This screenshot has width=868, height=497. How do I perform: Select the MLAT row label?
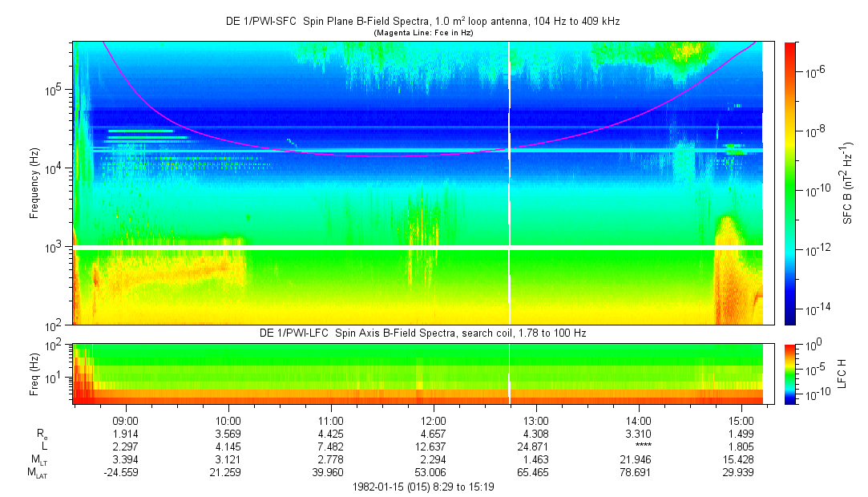coord(35,473)
